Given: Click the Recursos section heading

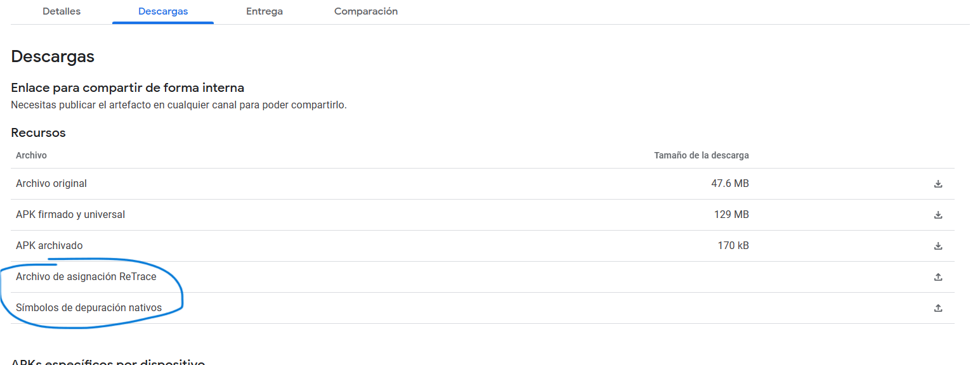Looking at the screenshot, I should pos(38,133).
